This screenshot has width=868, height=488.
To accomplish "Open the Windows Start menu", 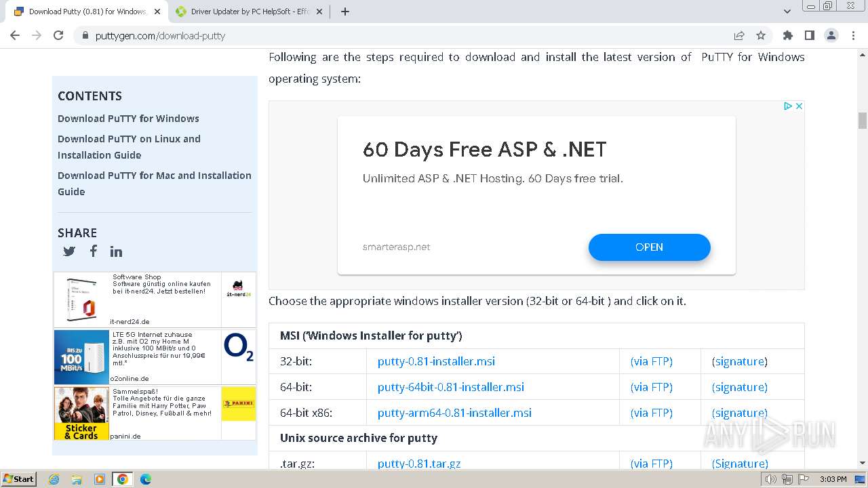I will tap(18, 479).
